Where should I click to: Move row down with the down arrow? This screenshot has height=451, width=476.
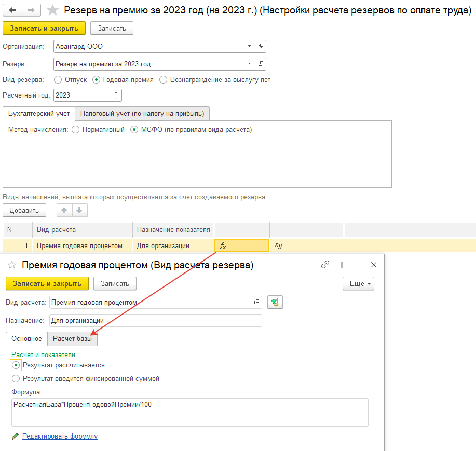[79, 210]
